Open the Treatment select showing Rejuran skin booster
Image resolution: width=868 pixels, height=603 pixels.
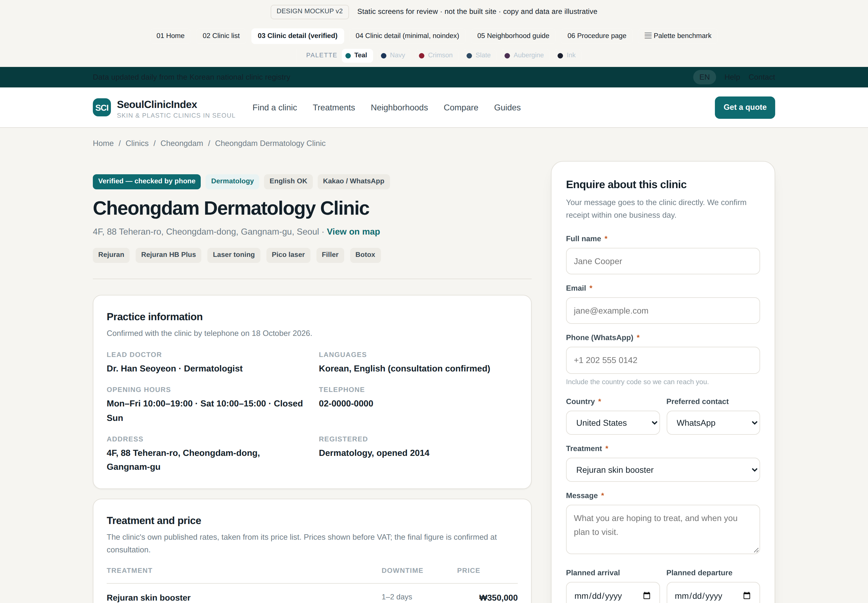coord(663,470)
